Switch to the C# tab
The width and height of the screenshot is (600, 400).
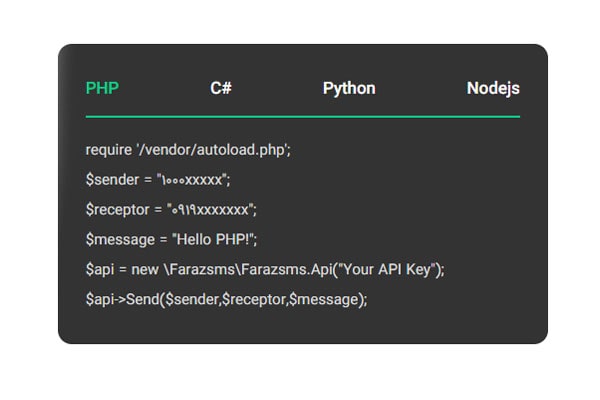[221, 88]
